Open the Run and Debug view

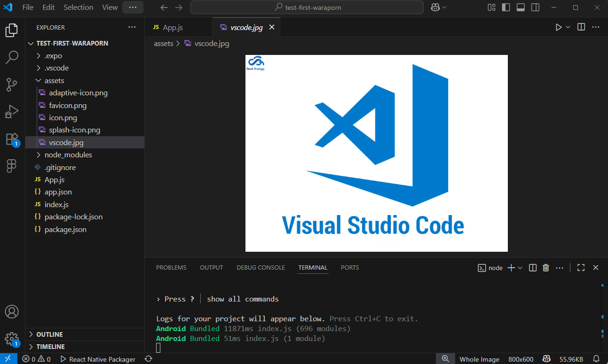tap(12, 112)
